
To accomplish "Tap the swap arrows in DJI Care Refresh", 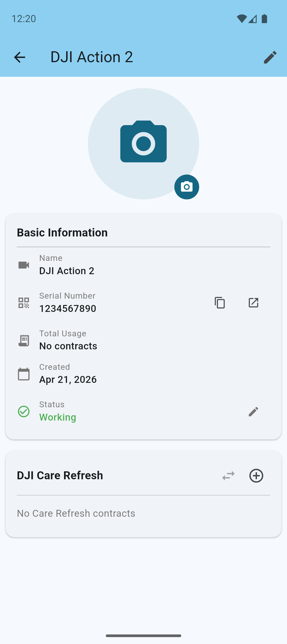I will [228, 476].
